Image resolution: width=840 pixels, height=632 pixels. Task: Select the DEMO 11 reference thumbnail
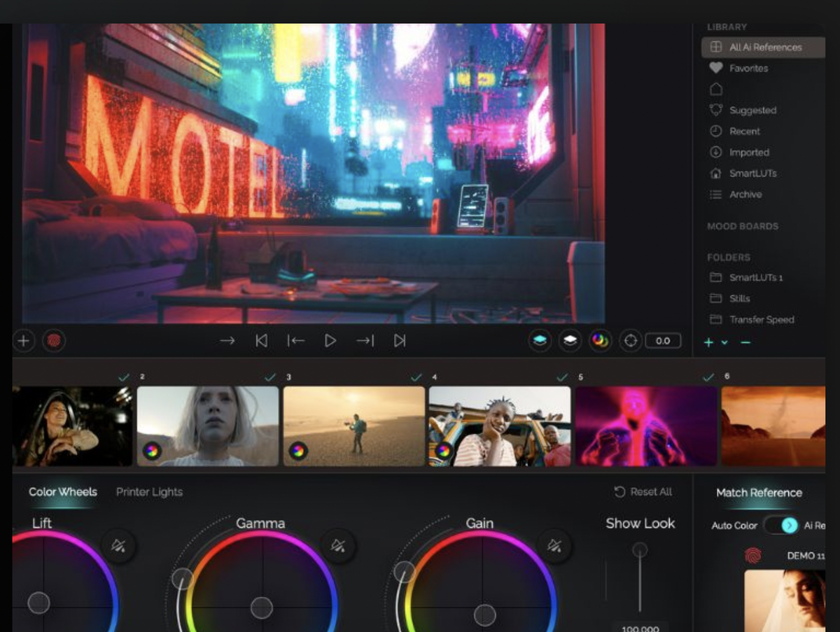(785, 601)
